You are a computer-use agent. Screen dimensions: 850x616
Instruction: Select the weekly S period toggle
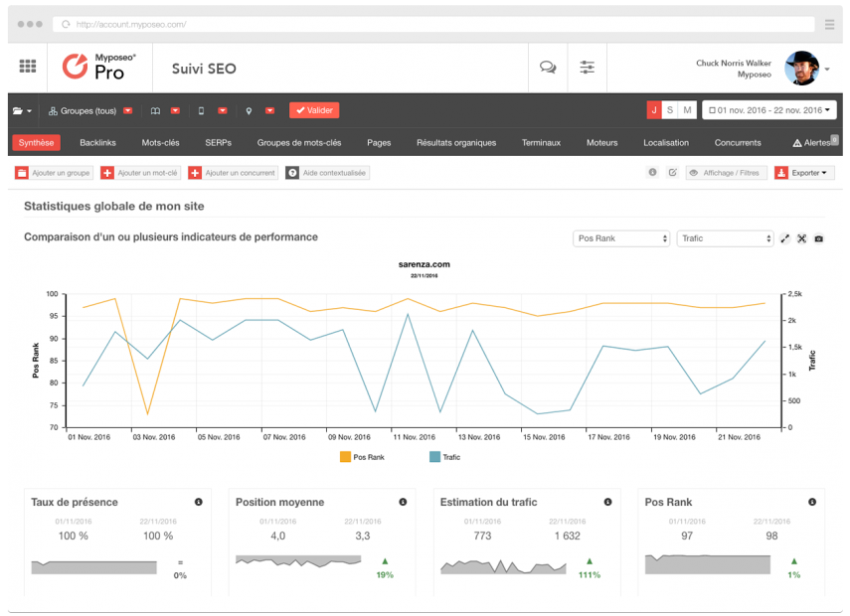click(670, 110)
